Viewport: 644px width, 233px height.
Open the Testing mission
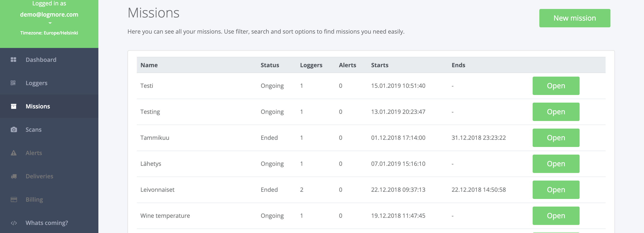click(556, 112)
